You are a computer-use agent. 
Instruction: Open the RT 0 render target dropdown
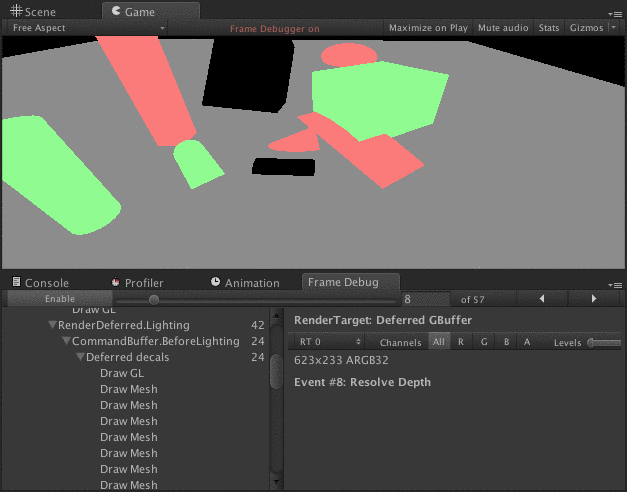(327, 342)
